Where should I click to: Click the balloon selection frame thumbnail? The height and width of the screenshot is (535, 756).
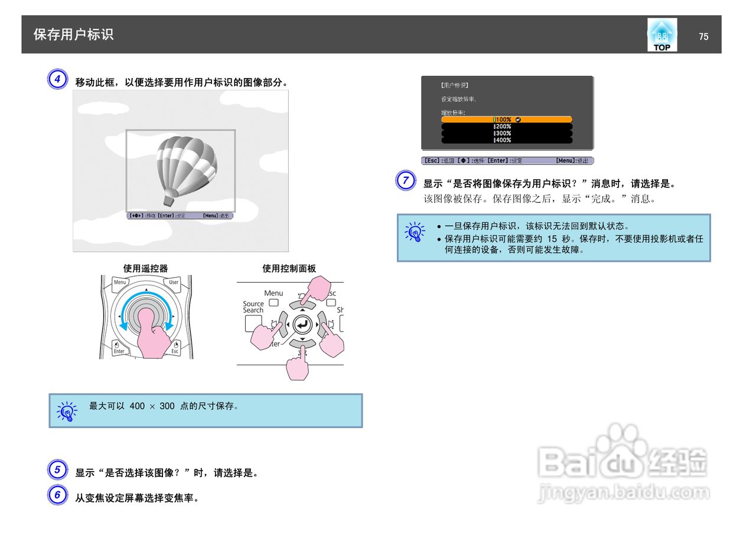[179, 171]
